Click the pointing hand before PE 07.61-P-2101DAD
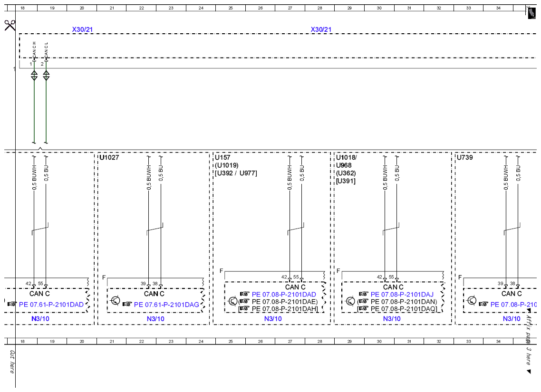 tap(12, 304)
